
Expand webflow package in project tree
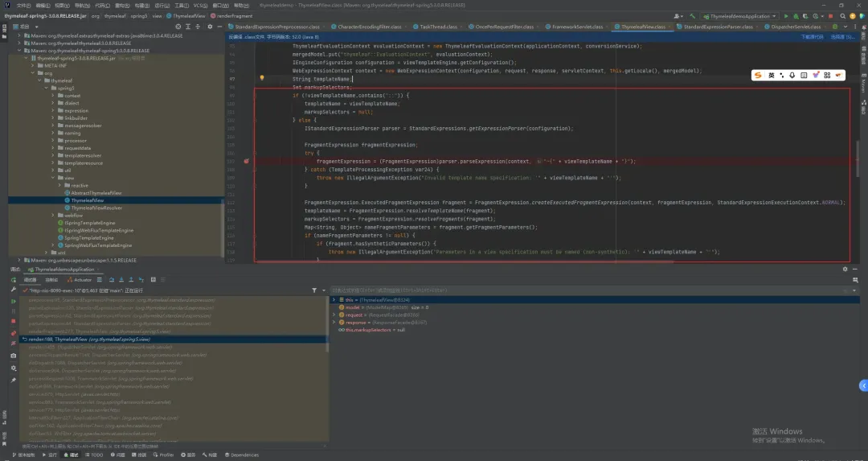tap(53, 215)
